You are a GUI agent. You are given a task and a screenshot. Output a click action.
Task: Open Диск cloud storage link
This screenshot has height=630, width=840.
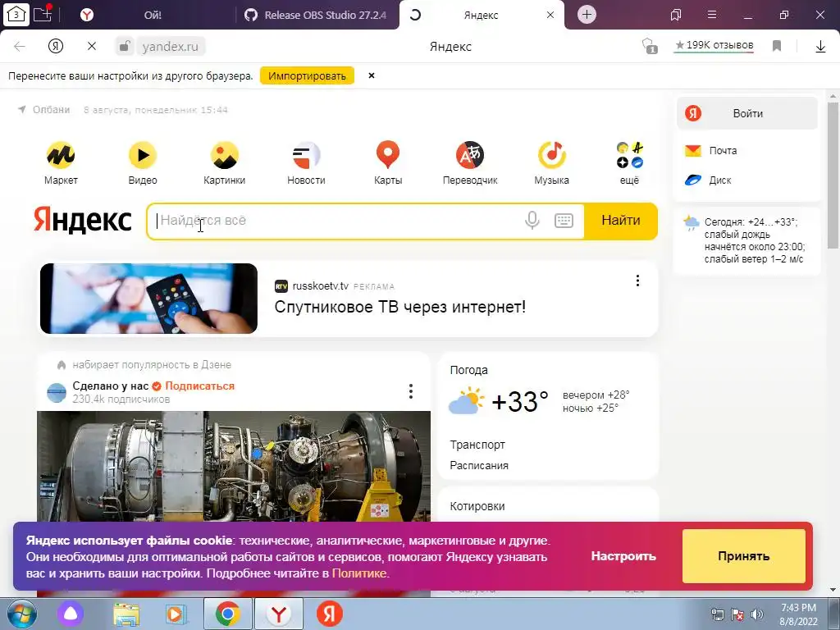point(708,180)
